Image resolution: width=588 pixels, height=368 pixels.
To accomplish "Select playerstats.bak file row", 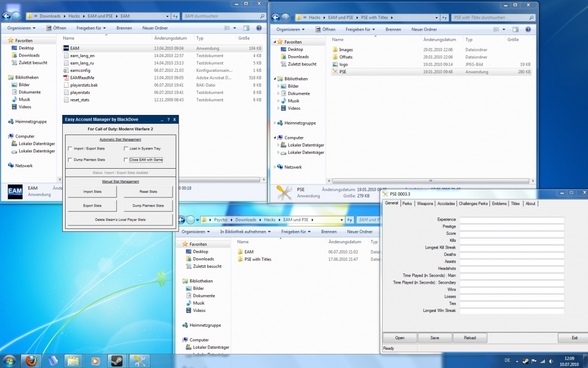I will point(163,85).
